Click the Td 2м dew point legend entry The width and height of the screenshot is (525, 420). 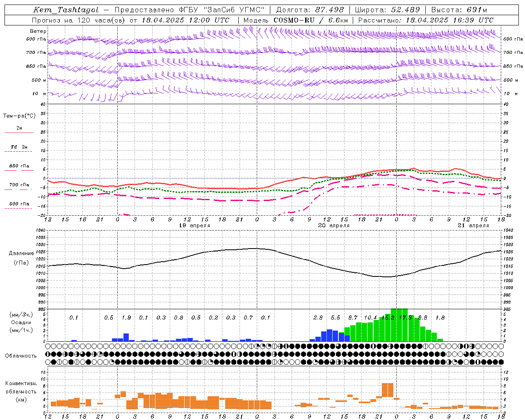click(x=19, y=148)
